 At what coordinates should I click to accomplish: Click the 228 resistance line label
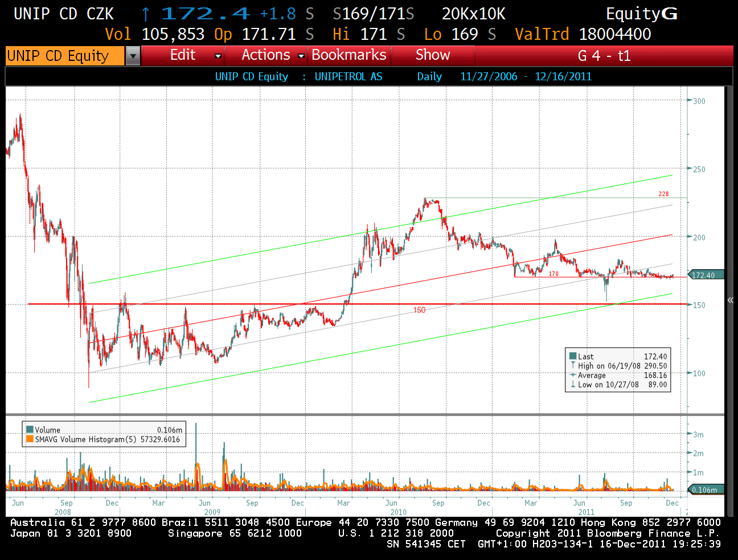coord(663,194)
